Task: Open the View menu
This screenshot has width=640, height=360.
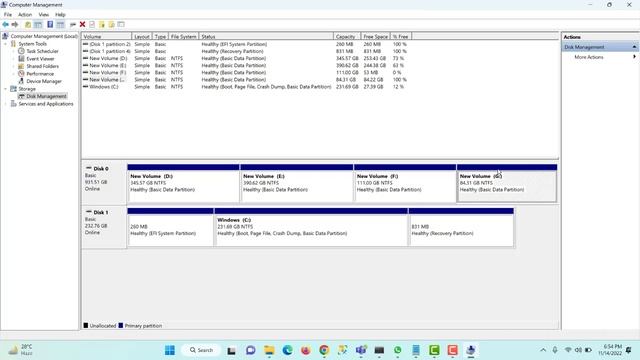Action: point(44,15)
